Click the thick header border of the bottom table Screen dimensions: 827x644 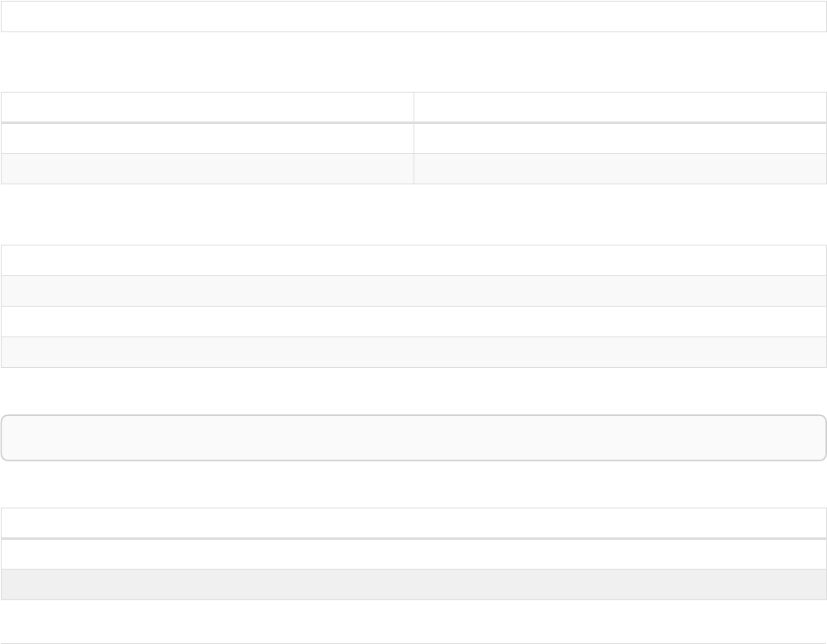pos(413,538)
